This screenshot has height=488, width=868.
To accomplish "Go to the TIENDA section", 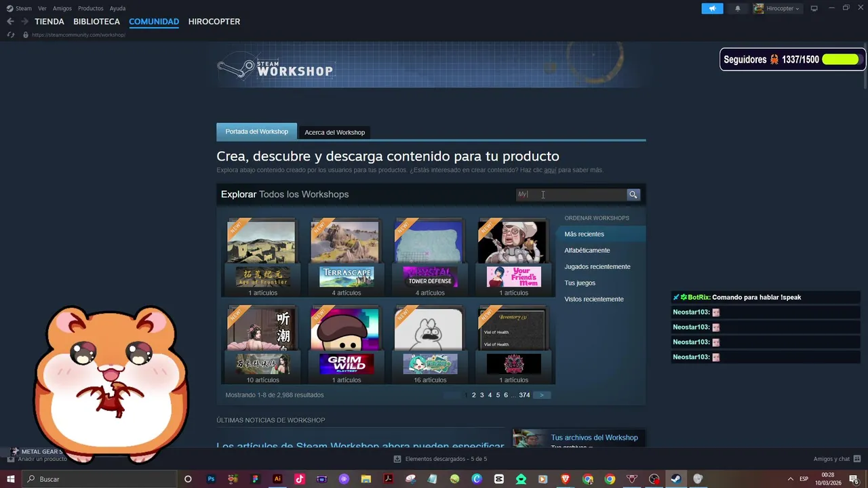I will click(x=50, y=22).
